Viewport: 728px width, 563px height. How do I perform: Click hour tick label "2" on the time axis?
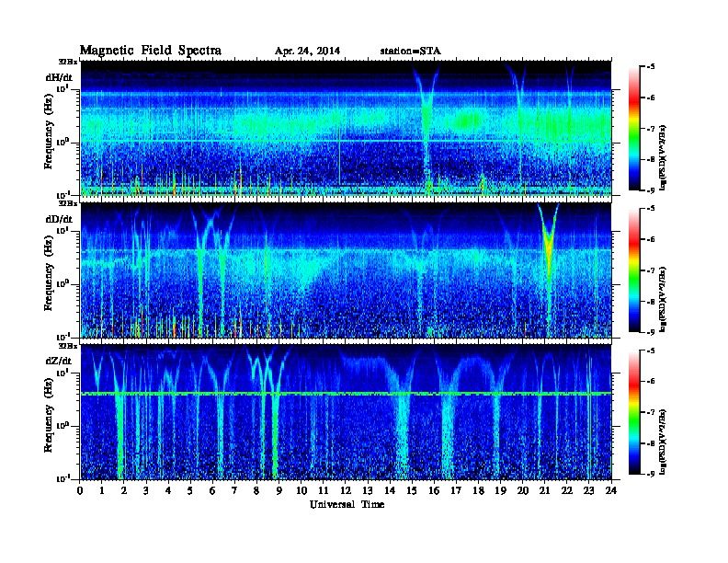click(x=124, y=491)
